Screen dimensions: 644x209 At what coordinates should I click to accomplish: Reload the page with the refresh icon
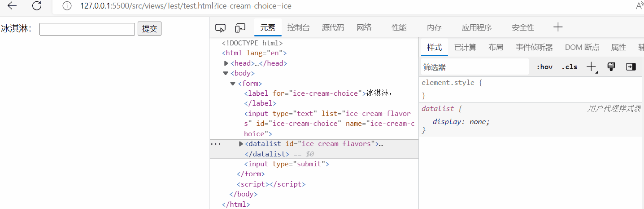click(37, 6)
